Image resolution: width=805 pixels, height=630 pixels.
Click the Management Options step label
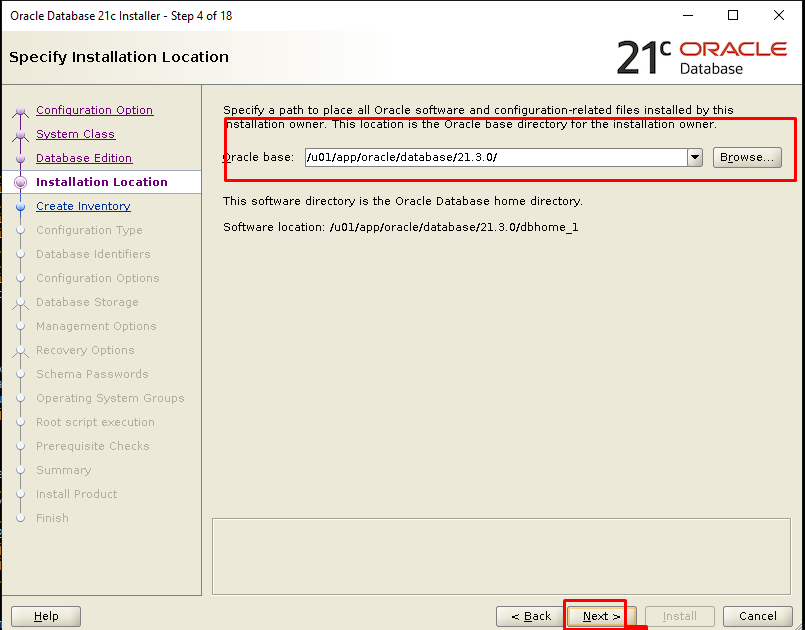click(x=96, y=326)
